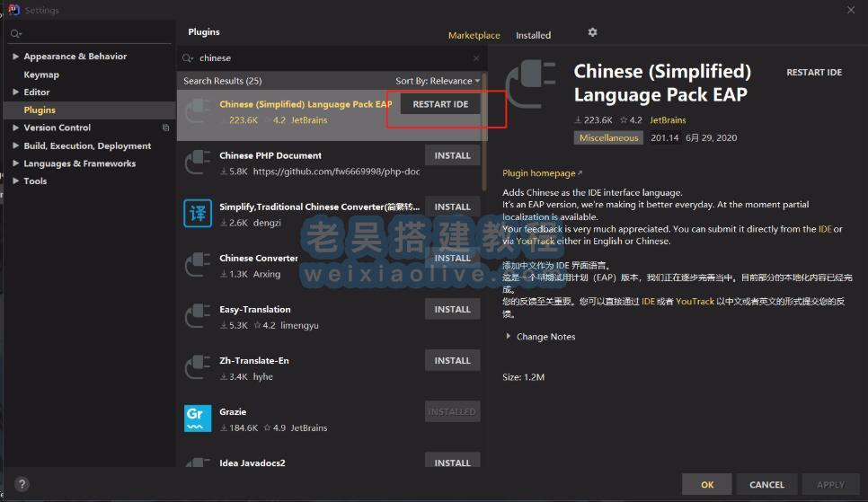Image resolution: width=868 pixels, height=502 pixels.
Task: Expand Appearance & Behavior settings node
Action: coord(15,56)
